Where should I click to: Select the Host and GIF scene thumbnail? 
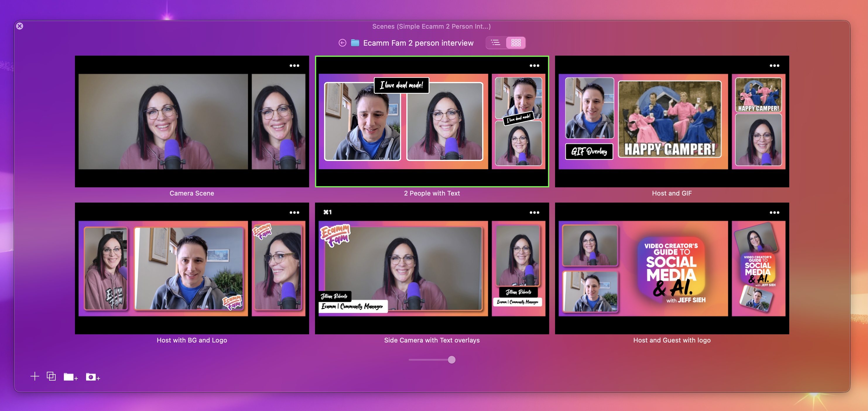672,121
